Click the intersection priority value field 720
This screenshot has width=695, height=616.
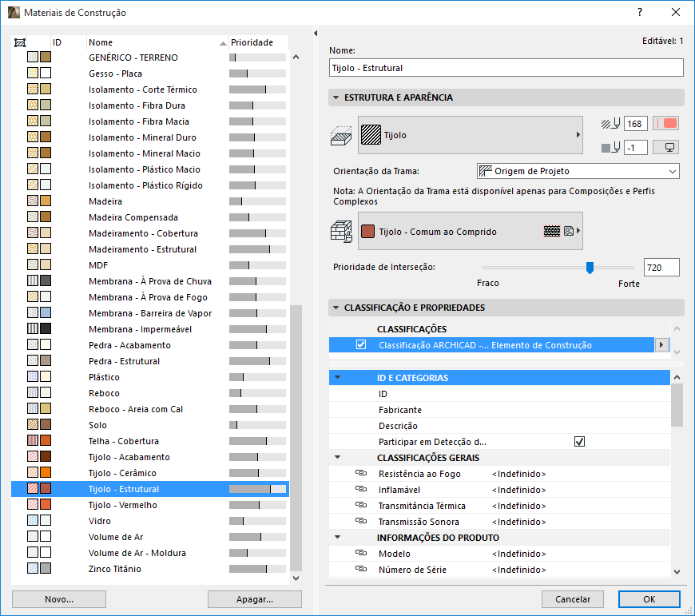point(661,267)
